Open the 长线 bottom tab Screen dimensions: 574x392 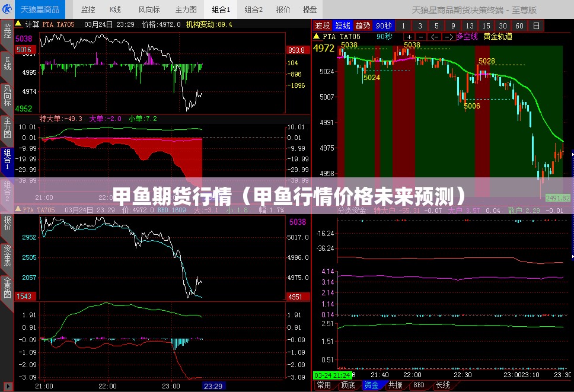[x=442, y=385]
